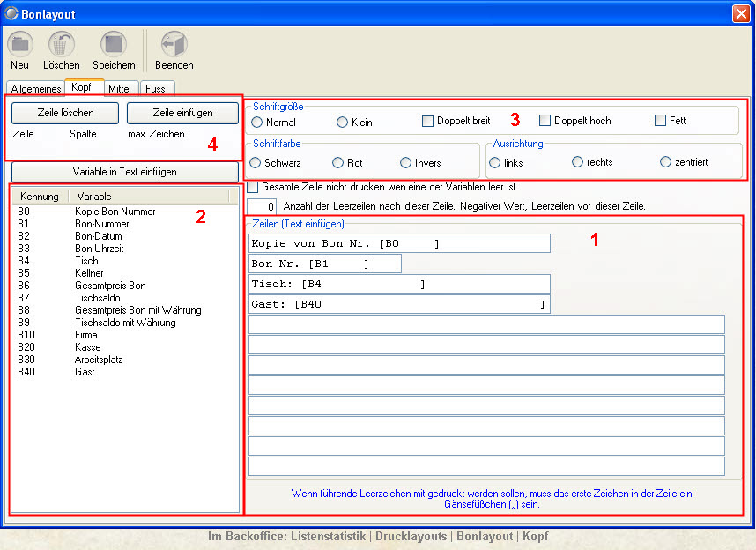Screen dimensions: 756x550
Task: Select zentriert alignment option
Action: click(x=666, y=162)
